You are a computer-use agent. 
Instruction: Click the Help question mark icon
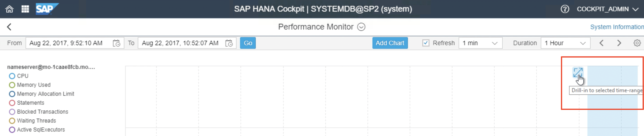coord(565,9)
